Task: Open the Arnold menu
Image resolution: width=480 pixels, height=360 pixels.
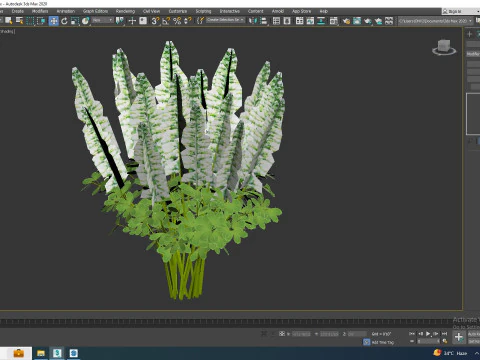Action: tap(278, 11)
